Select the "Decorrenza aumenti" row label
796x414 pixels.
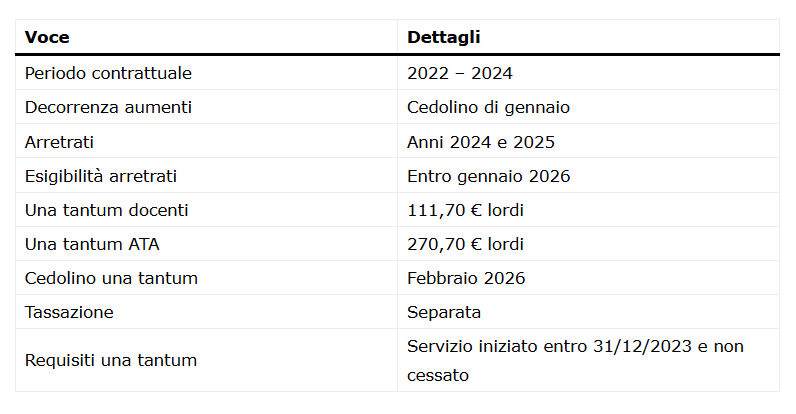(108, 107)
